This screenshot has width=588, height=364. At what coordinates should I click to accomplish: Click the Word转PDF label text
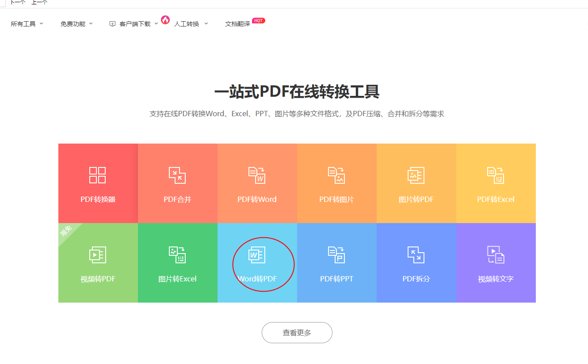[257, 279]
